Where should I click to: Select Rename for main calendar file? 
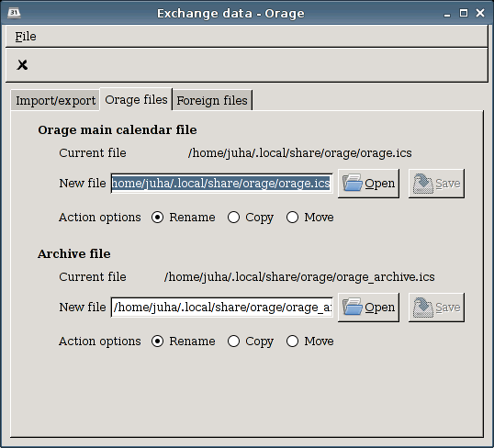pos(183,217)
